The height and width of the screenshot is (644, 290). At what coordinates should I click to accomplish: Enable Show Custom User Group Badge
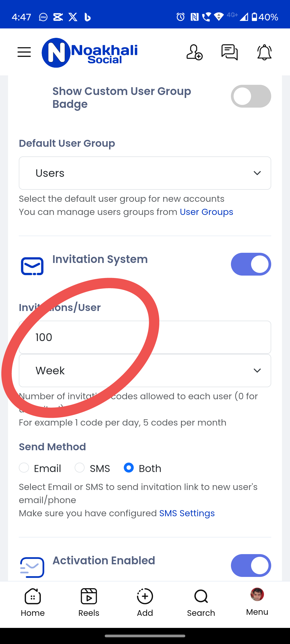[x=251, y=96]
